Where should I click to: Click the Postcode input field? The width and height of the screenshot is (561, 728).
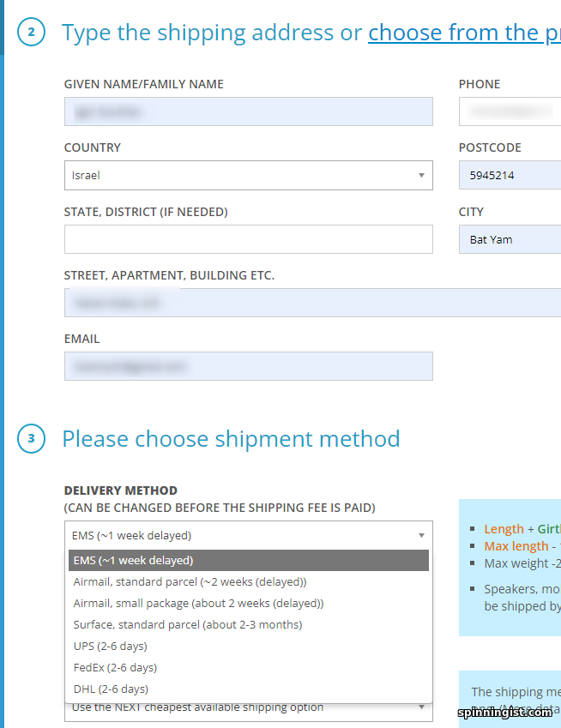pyautogui.click(x=510, y=175)
